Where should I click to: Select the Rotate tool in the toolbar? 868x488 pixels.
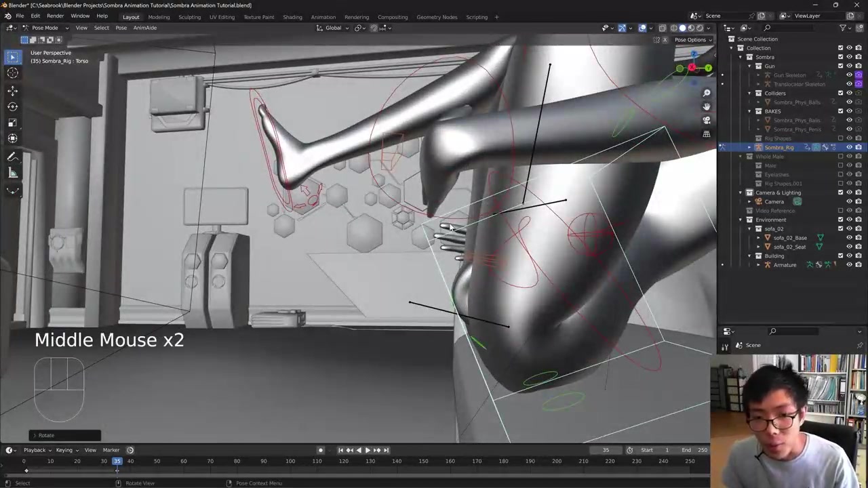coord(12,106)
